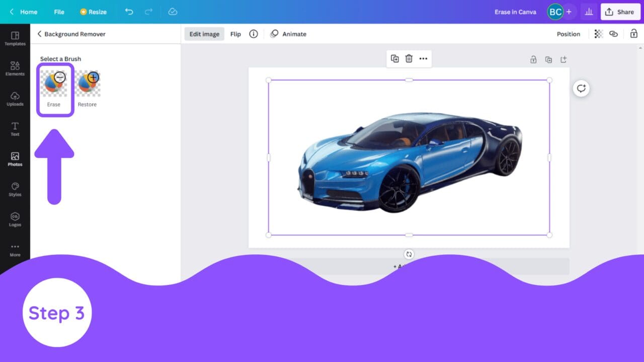The height and width of the screenshot is (362, 644).
Task: Open the Resize option
Action: coord(93,12)
